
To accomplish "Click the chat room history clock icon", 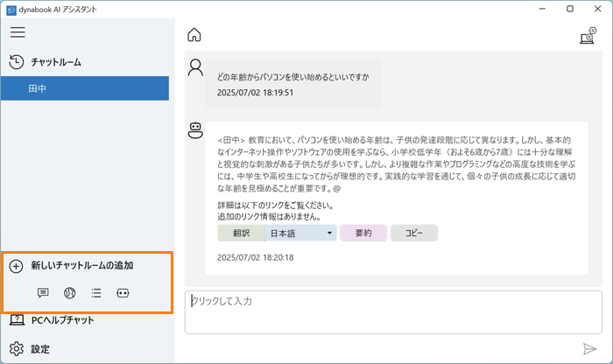I will click(17, 62).
